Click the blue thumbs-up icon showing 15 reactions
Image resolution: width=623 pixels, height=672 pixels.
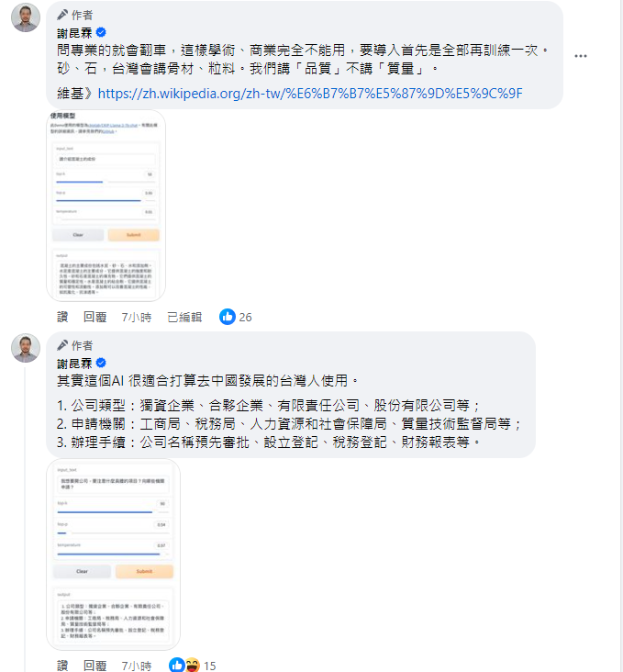(x=176, y=665)
